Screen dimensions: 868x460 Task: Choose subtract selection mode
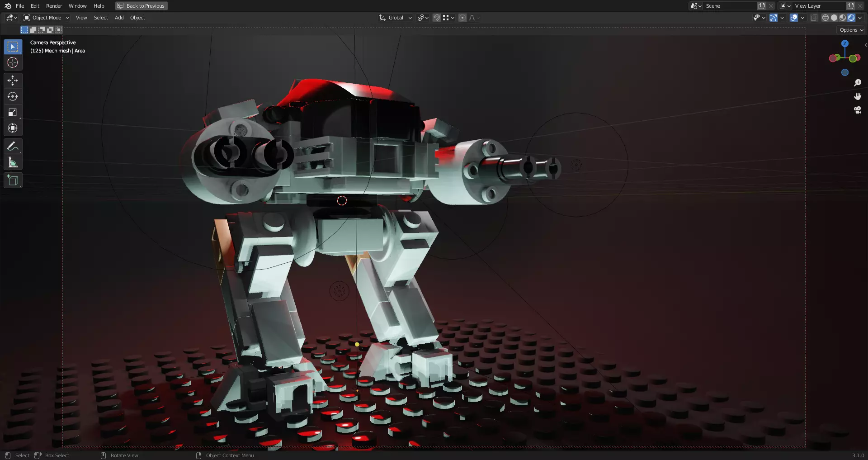pos(42,30)
